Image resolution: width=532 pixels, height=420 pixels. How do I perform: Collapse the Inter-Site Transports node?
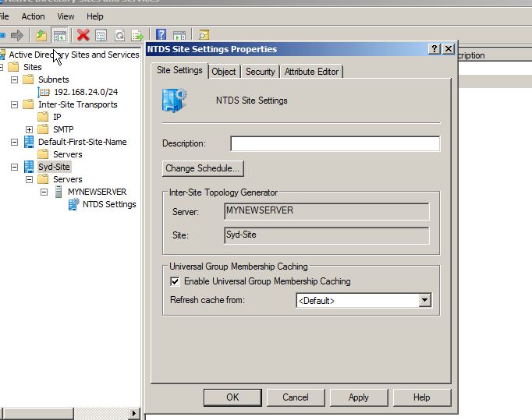coord(14,104)
